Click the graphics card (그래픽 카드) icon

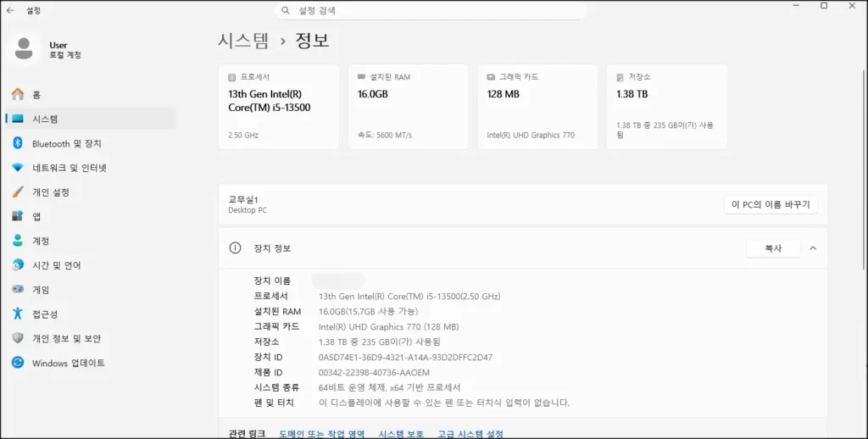pyautogui.click(x=491, y=77)
